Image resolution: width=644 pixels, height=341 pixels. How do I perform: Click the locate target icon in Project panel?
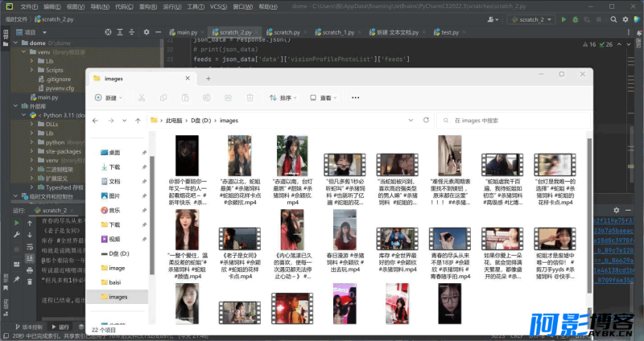[108, 32]
